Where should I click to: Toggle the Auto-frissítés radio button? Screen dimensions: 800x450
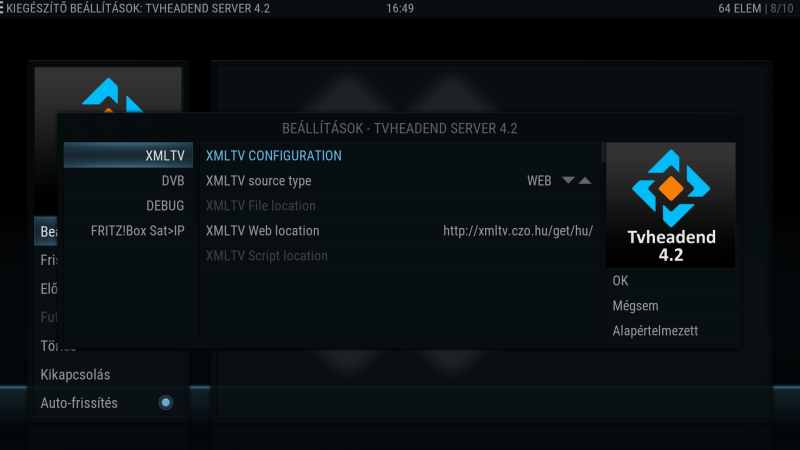pyautogui.click(x=165, y=403)
